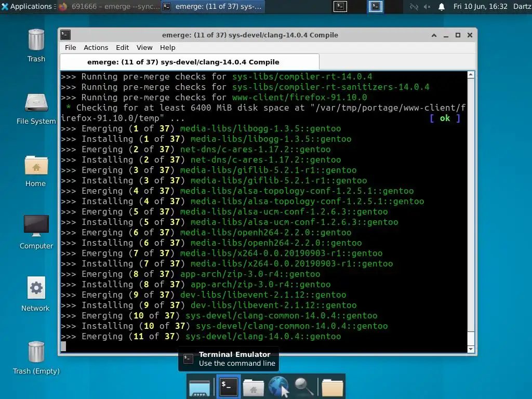Click the terminal window menu icon in titlebar
This screenshot has height=399, width=532.
coord(65,35)
